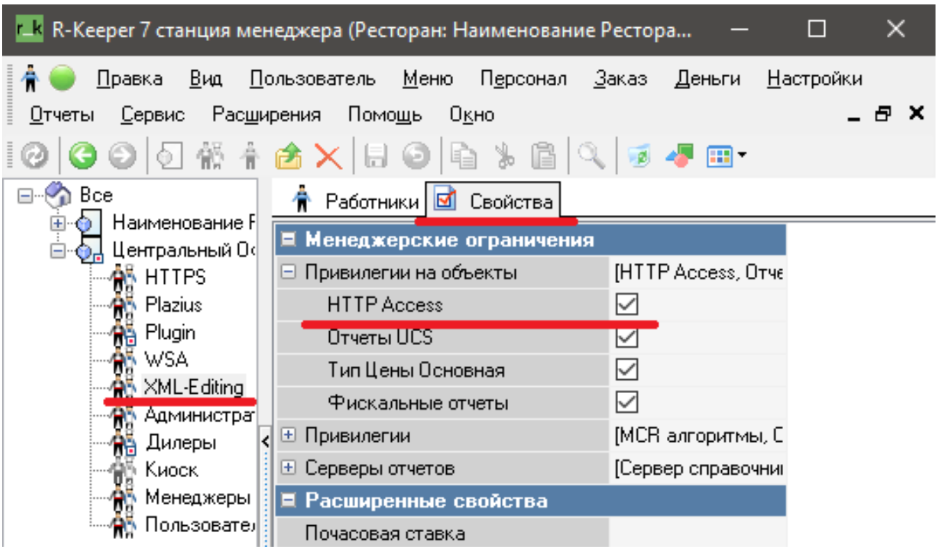Open the Заказ menu
Screen dimensions: 939x560
[620, 79]
